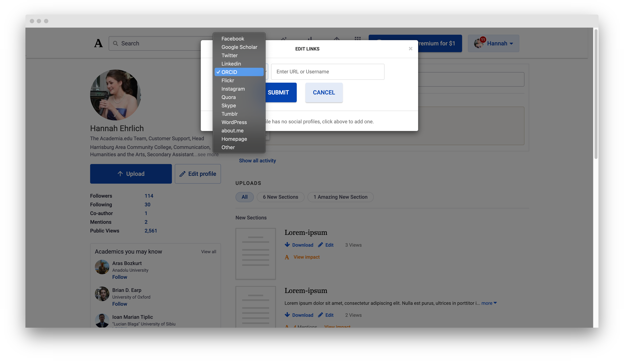Select the All uploads filter pill

coord(244,197)
